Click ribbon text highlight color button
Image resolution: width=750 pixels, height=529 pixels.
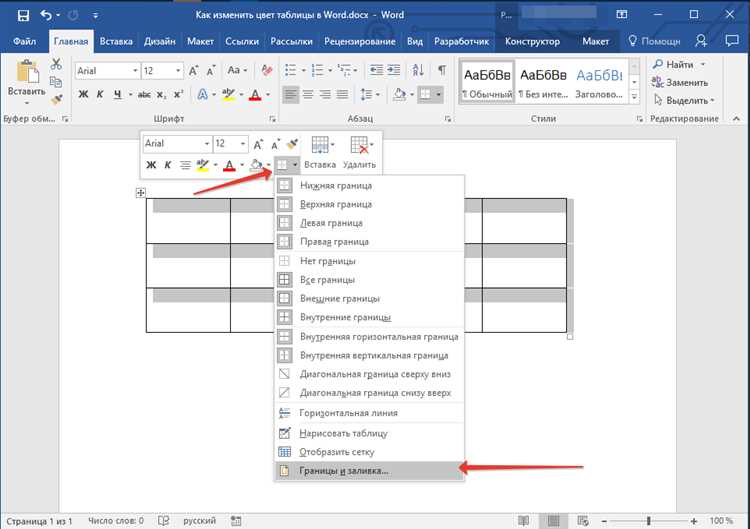tap(229, 95)
